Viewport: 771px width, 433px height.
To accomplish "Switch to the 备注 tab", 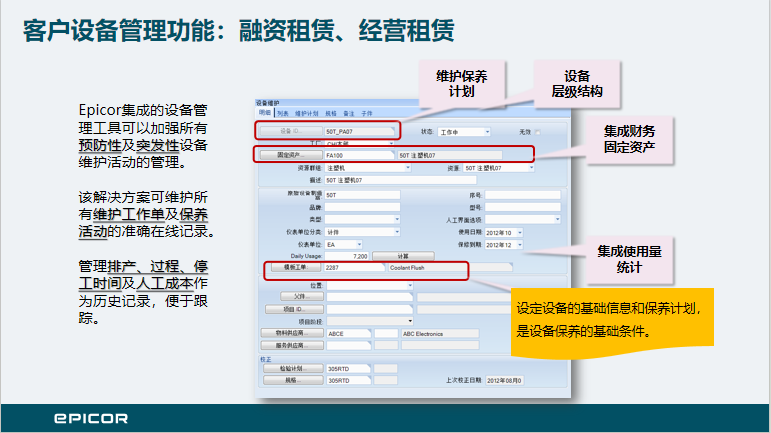I will [349, 114].
